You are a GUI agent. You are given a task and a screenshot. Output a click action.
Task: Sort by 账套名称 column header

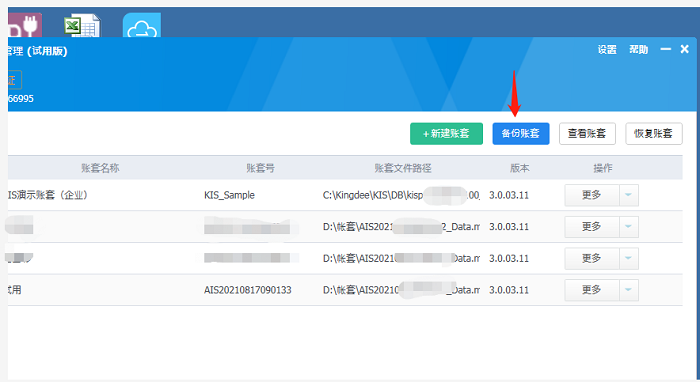pos(100,168)
